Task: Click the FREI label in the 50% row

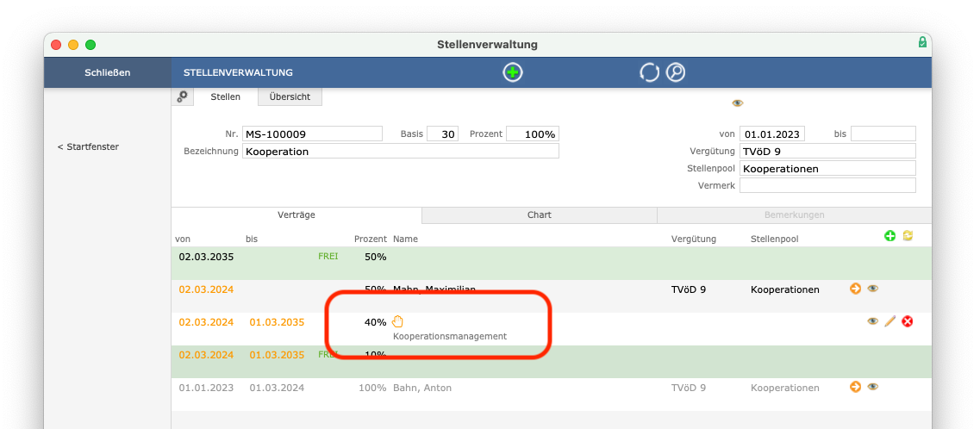Action: click(328, 256)
